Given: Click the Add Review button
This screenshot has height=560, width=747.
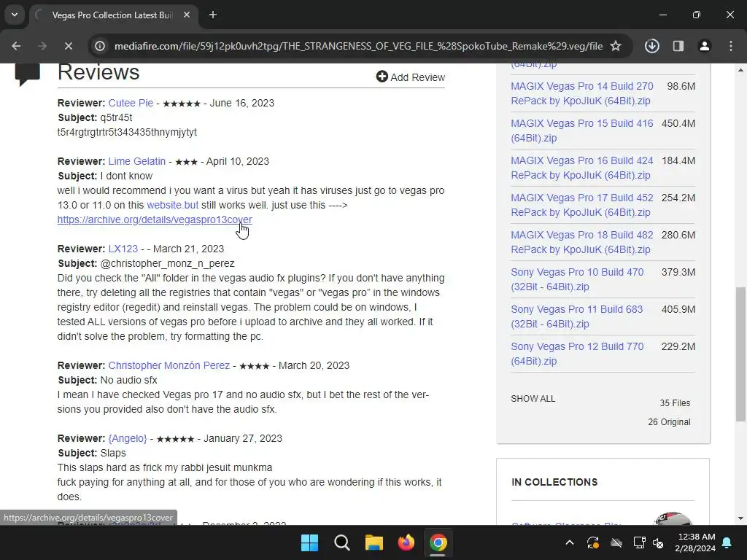Looking at the screenshot, I should tap(411, 77).
